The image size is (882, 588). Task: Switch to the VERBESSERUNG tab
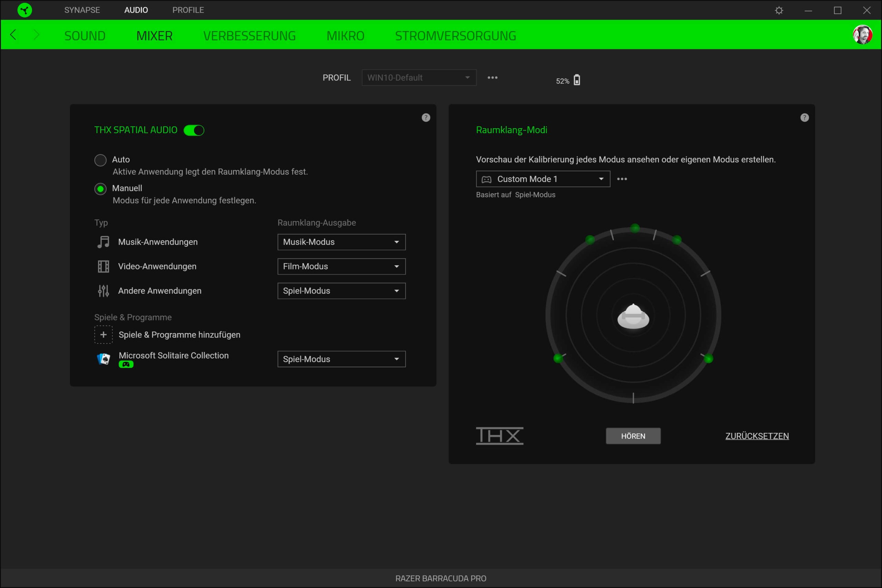[249, 36]
